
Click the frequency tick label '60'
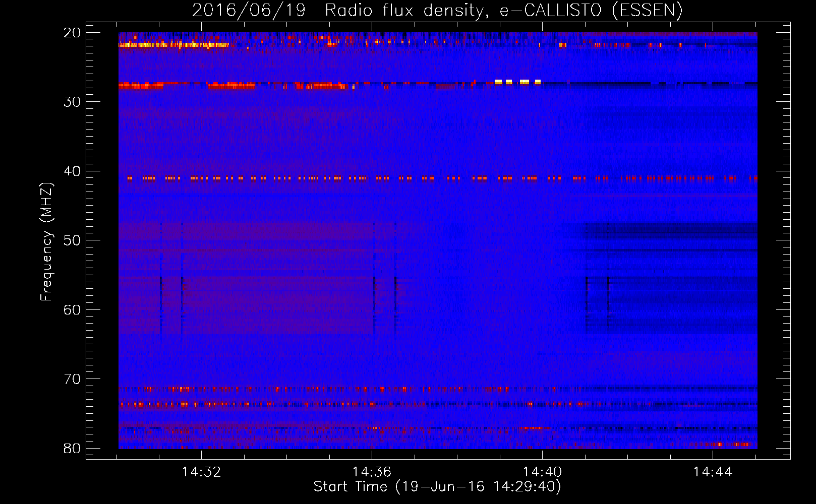[x=72, y=310]
